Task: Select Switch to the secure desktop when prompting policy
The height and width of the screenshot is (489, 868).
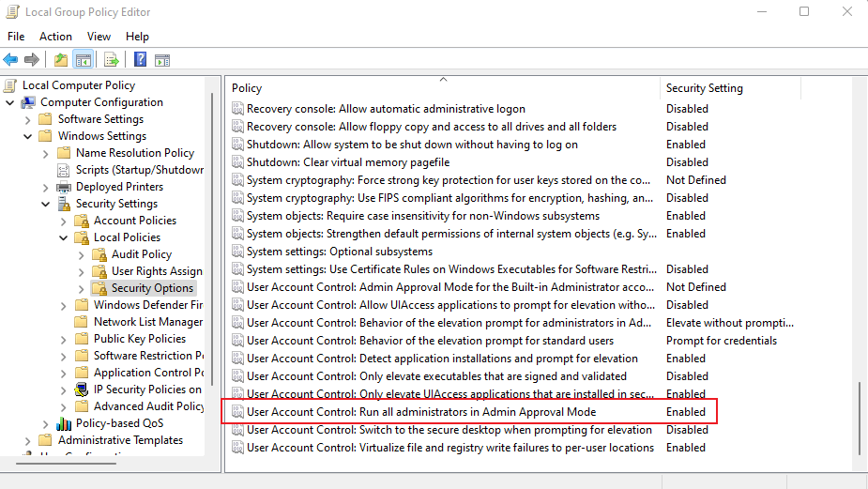Action: pyautogui.click(x=449, y=430)
